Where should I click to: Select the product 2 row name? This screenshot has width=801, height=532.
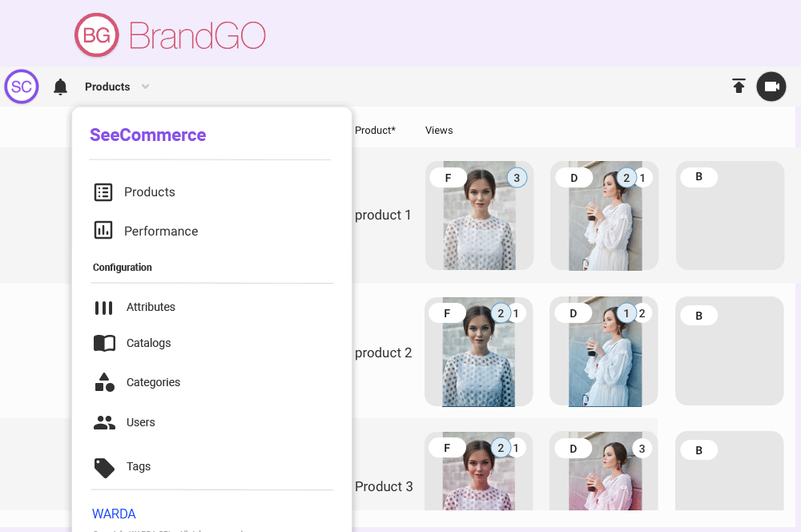(x=383, y=353)
